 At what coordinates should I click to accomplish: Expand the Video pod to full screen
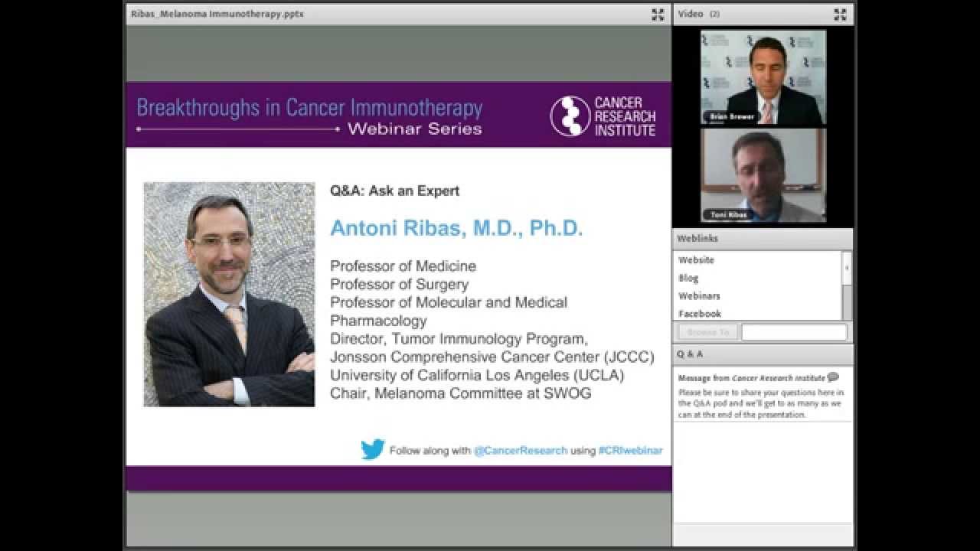click(x=840, y=15)
